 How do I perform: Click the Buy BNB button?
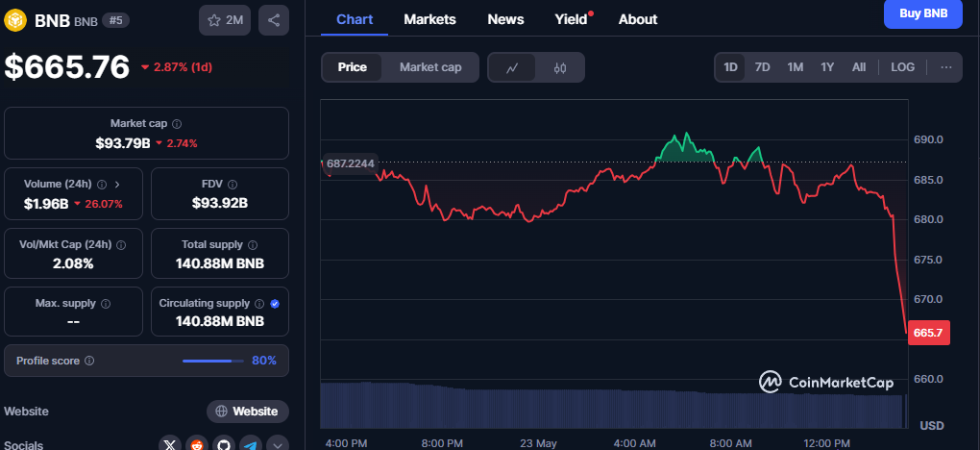[x=923, y=13]
